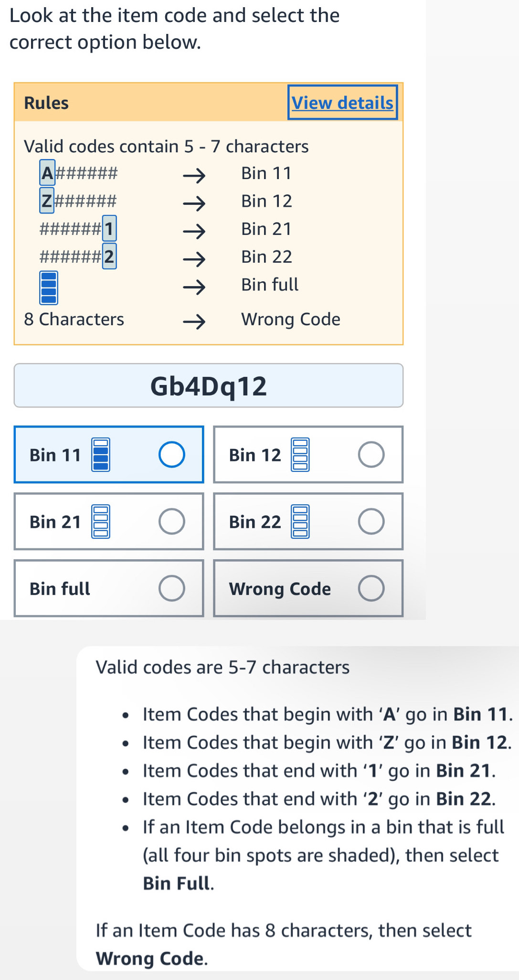Click the filled bin icon beside Bin 11
This screenshot has width=519, height=980.
(x=101, y=455)
